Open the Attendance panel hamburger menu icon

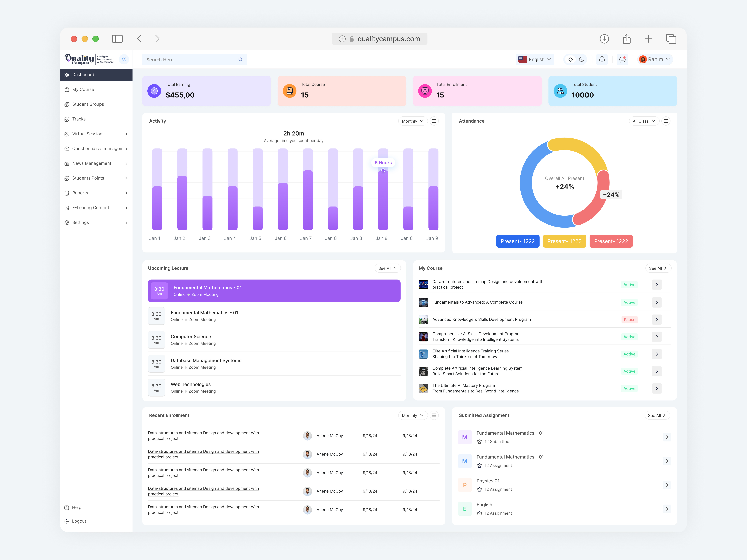coord(666,121)
